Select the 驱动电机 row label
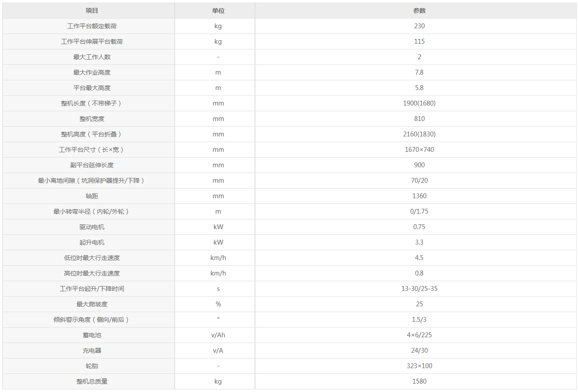 point(92,227)
